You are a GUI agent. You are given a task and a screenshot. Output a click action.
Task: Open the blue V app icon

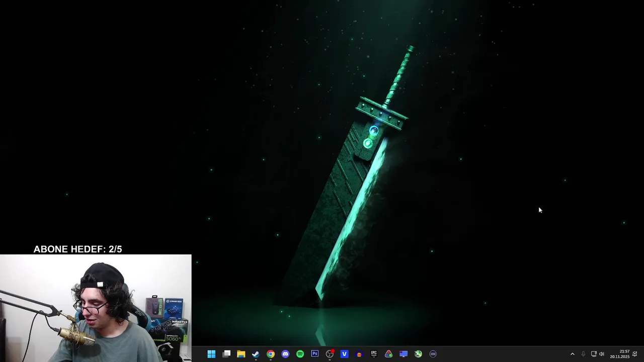tap(344, 354)
